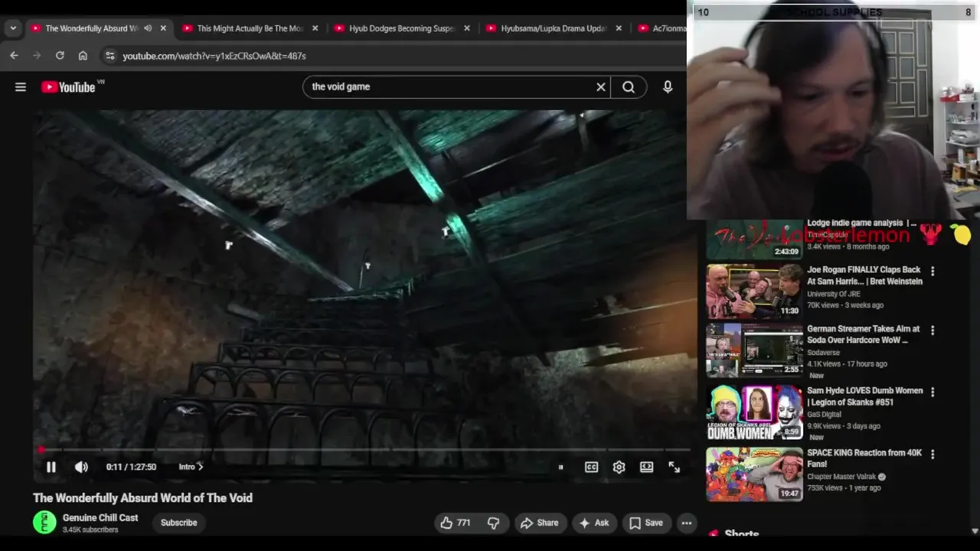Open the browser tab search dropdown arrow
The image size is (980, 551).
13,28
